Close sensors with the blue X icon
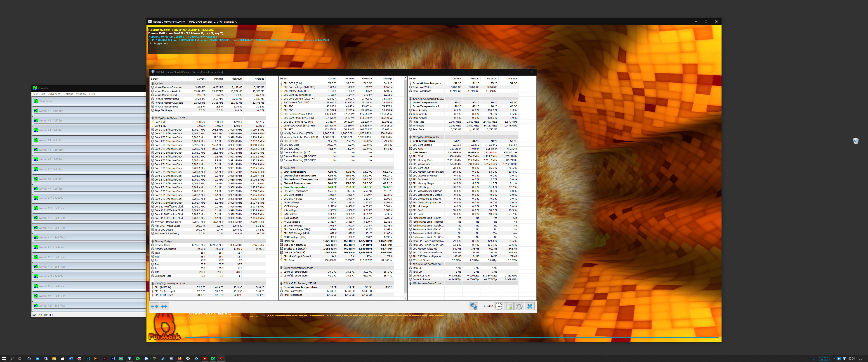The height and width of the screenshot is (362, 868). coord(530,306)
